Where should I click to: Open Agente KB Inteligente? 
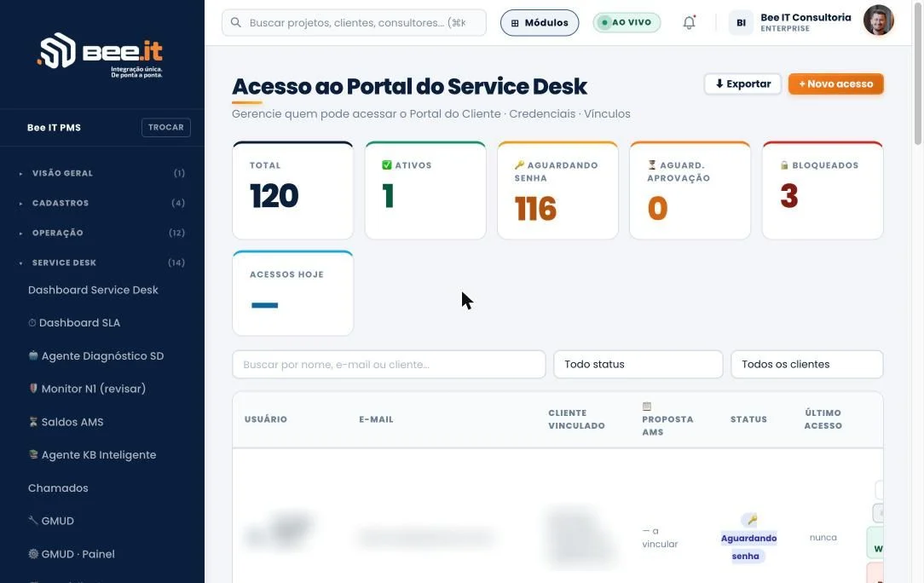tap(98, 455)
